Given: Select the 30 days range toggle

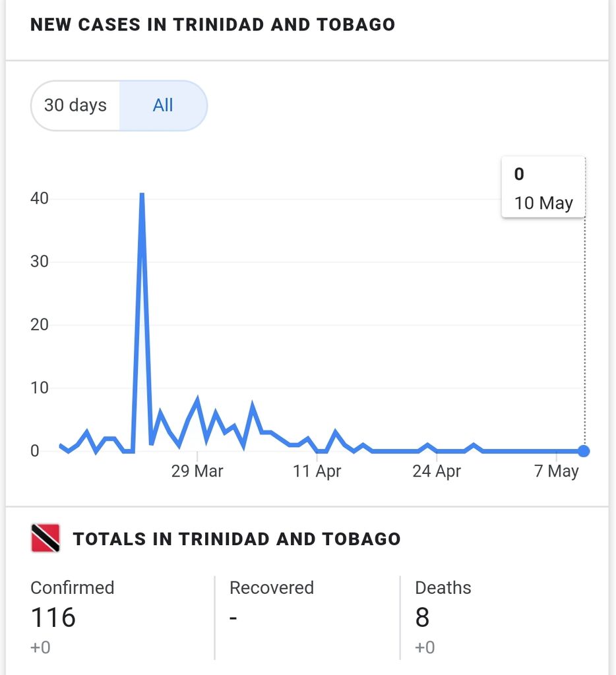Looking at the screenshot, I should click(75, 105).
